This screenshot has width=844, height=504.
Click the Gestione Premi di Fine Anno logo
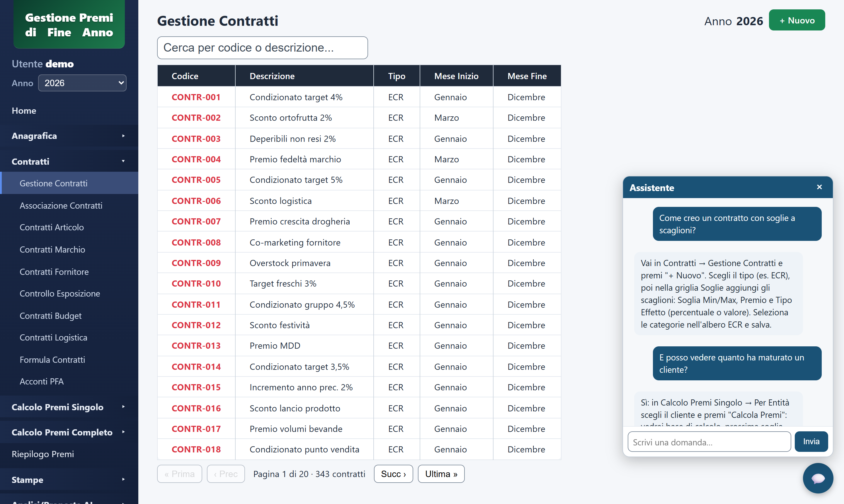tap(69, 24)
